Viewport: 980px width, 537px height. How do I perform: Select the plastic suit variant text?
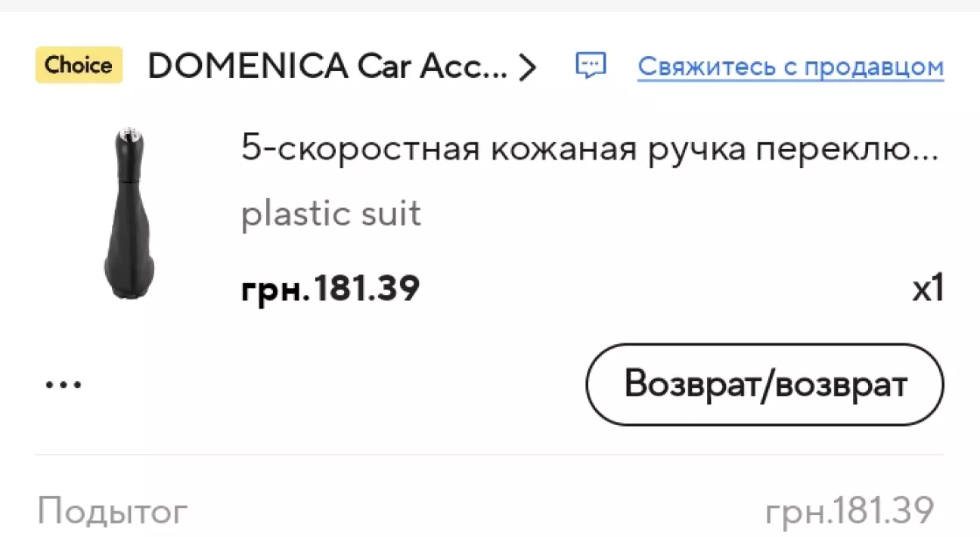330,214
